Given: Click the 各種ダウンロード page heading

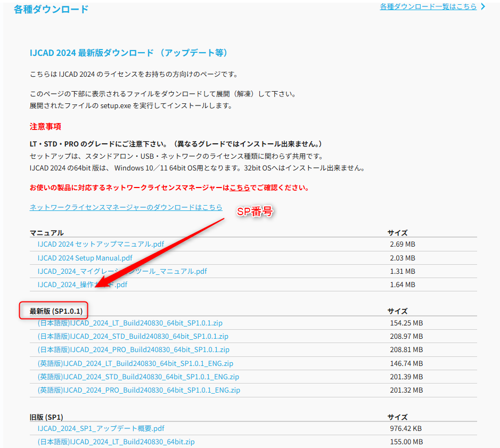Looking at the screenshot, I should pyautogui.click(x=51, y=9).
